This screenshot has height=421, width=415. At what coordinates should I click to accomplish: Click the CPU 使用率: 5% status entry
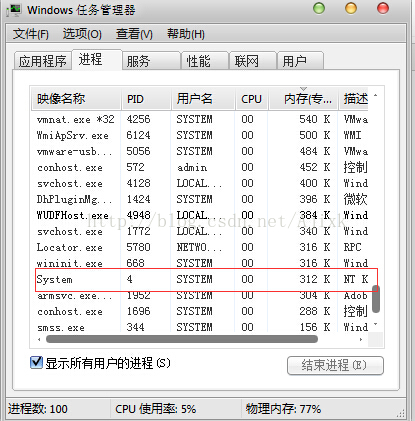coord(156,409)
